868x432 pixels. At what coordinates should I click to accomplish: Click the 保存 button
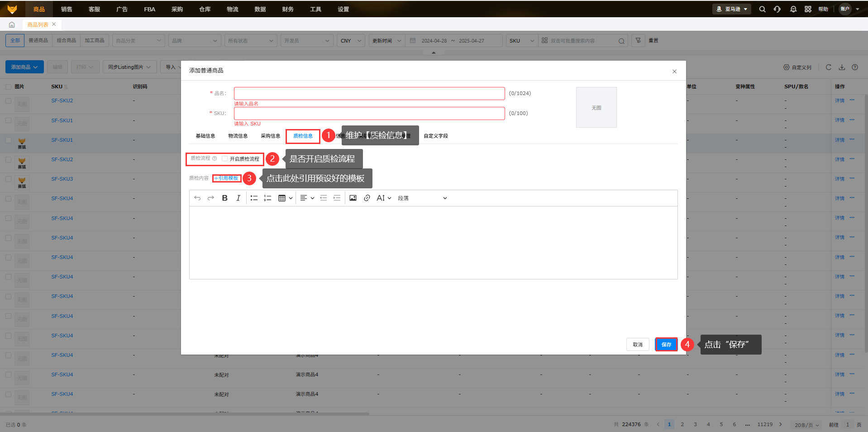(x=666, y=345)
